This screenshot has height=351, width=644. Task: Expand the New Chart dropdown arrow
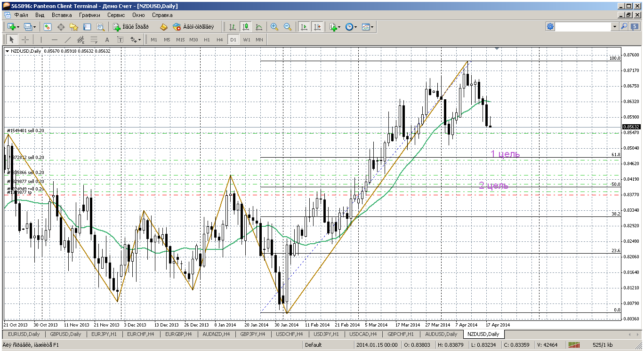pyautogui.click(x=18, y=27)
